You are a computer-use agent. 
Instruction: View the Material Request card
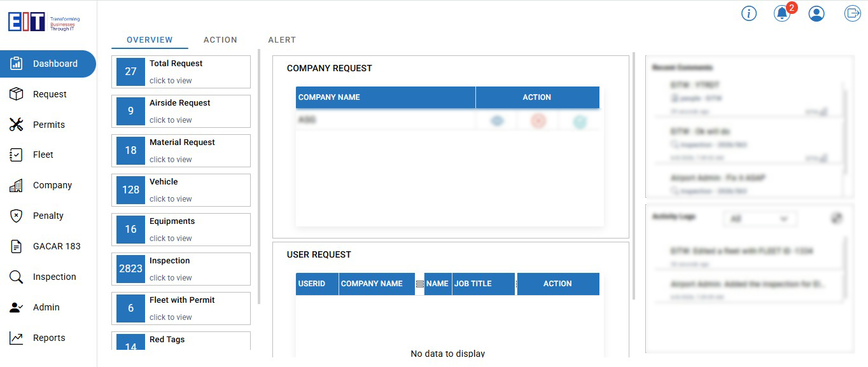[x=181, y=151]
